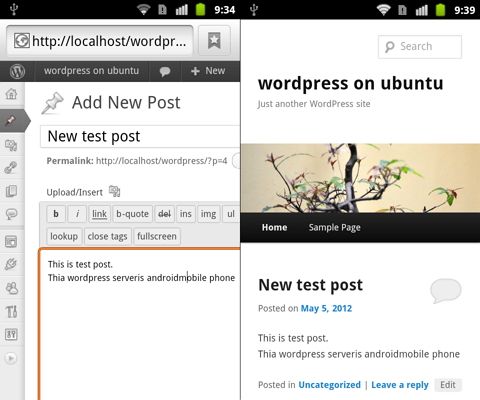480x400 pixels.
Task: Insert a hyperlink with link button
Action: tap(99, 214)
